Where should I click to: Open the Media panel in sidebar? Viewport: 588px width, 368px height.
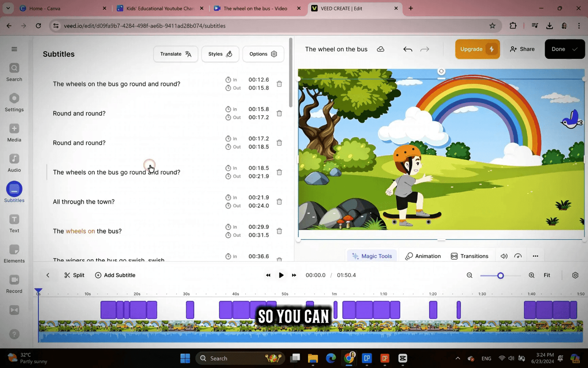[14, 132]
